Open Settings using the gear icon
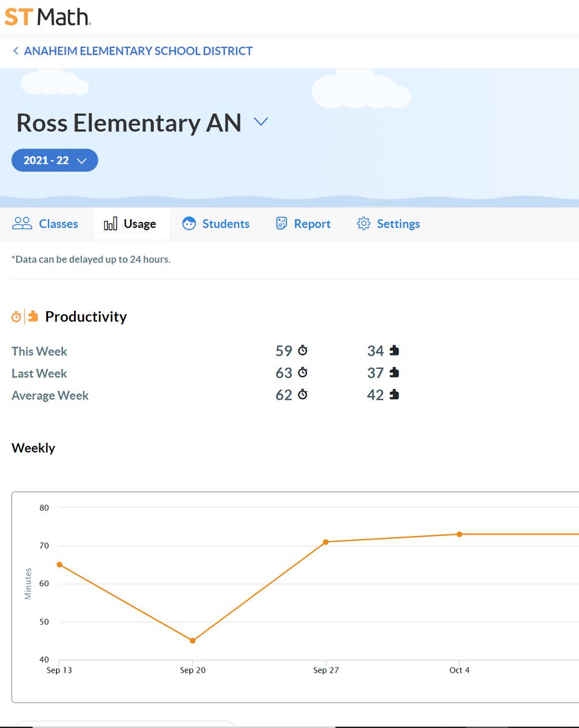This screenshot has width=579, height=728. [x=364, y=223]
